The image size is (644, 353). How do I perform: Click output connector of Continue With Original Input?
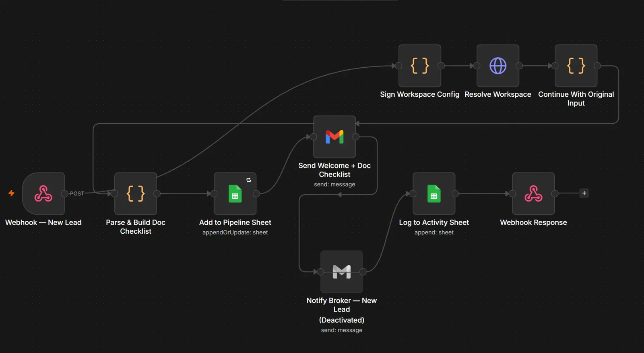tap(597, 66)
